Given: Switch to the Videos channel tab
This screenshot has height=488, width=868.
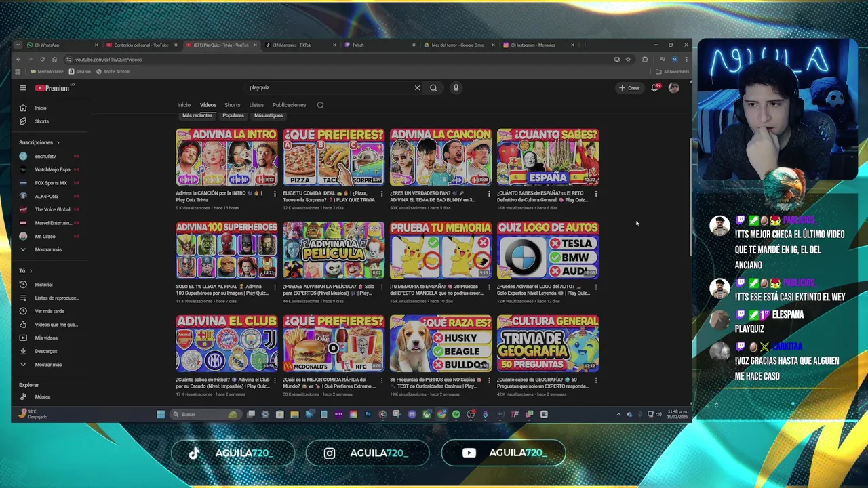Looking at the screenshot, I should pos(208,105).
